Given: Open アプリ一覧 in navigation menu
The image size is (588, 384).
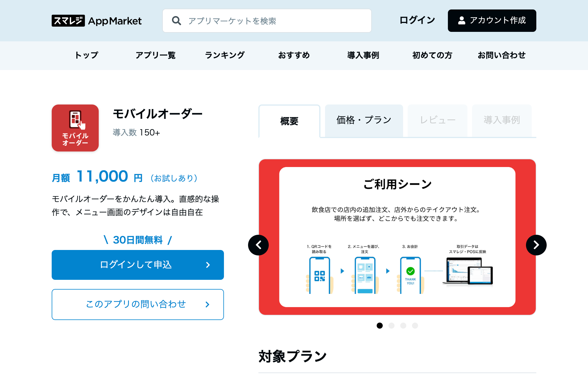Looking at the screenshot, I should click(x=155, y=55).
